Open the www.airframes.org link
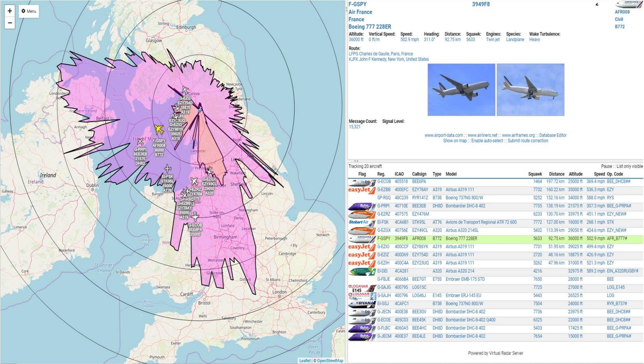Viewport: 644px width, 364px height. tap(518, 135)
